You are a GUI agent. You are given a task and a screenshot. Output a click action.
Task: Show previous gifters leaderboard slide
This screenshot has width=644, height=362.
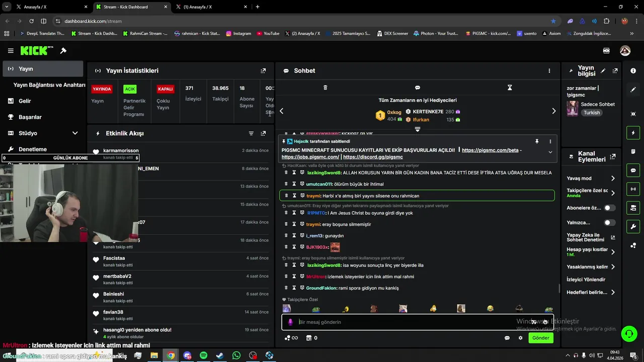[281, 111]
